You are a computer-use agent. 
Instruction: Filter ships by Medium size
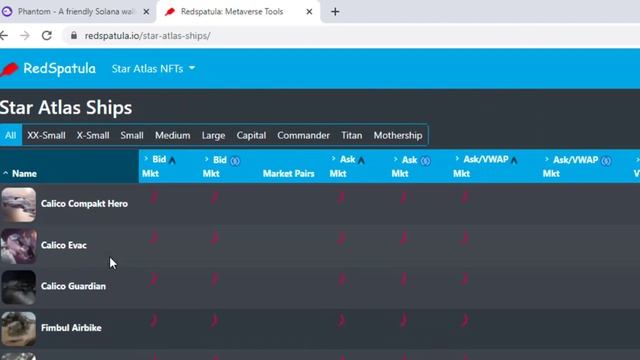[x=172, y=135]
